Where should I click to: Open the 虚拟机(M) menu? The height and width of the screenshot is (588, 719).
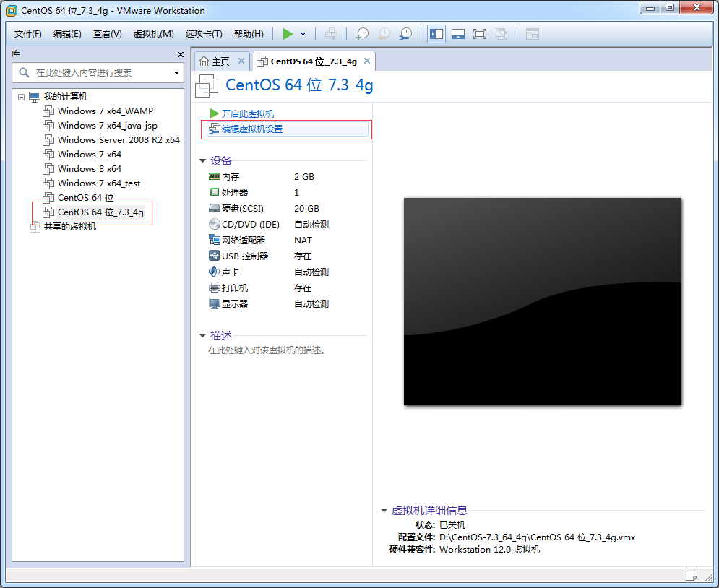pos(154,34)
